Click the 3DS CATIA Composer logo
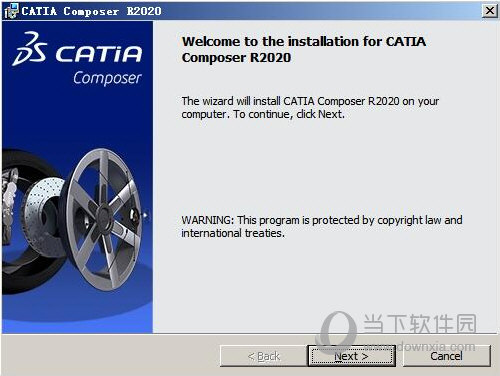The width and height of the screenshot is (500, 376). tap(77, 58)
